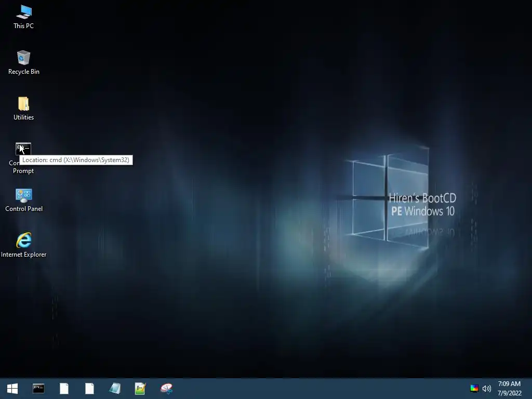Click the rainbow display color tray icon
This screenshot has width=532, height=399.
tap(474, 389)
